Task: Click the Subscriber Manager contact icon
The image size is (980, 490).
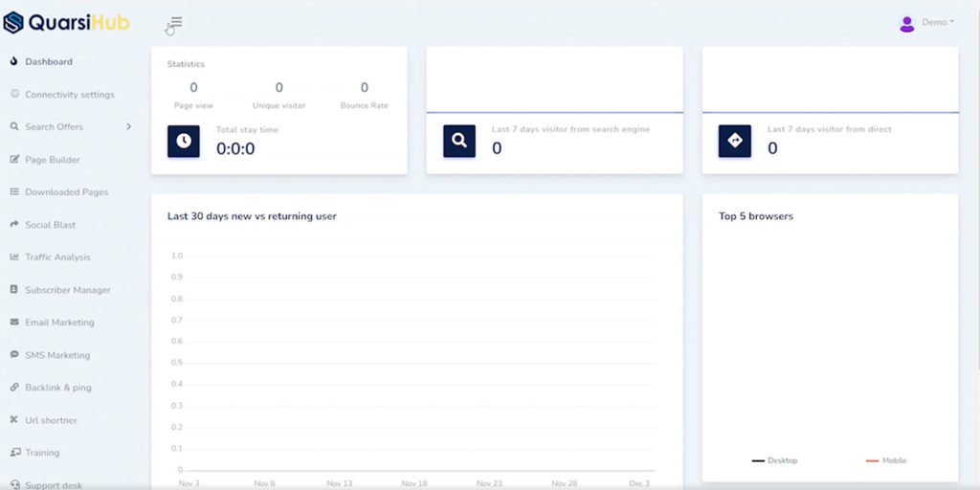Action: pyautogui.click(x=14, y=289)
